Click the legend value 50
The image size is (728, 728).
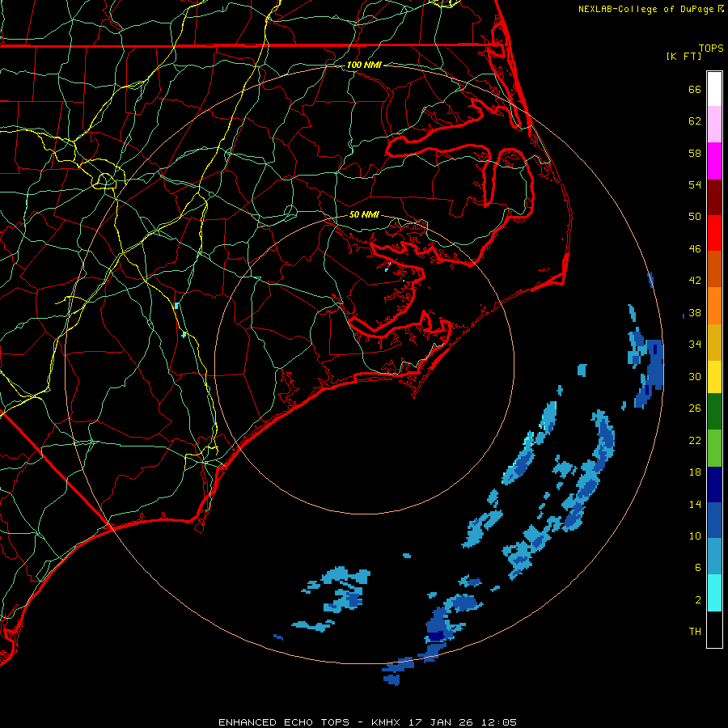[x=695, y=217]
